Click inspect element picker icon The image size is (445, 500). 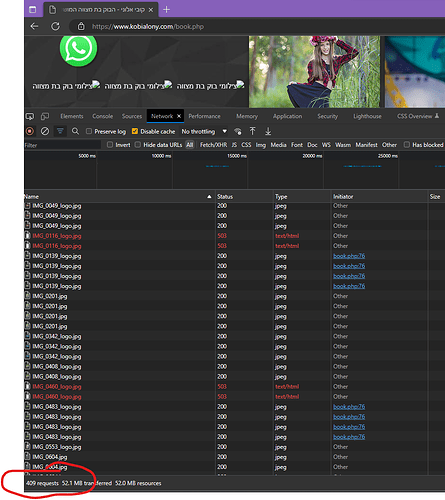point(30,116)
